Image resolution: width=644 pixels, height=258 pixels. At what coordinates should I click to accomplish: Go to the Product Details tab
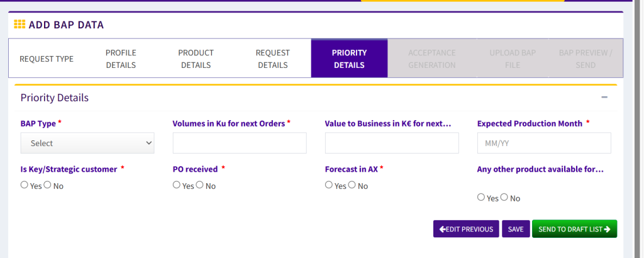(196, 59)
